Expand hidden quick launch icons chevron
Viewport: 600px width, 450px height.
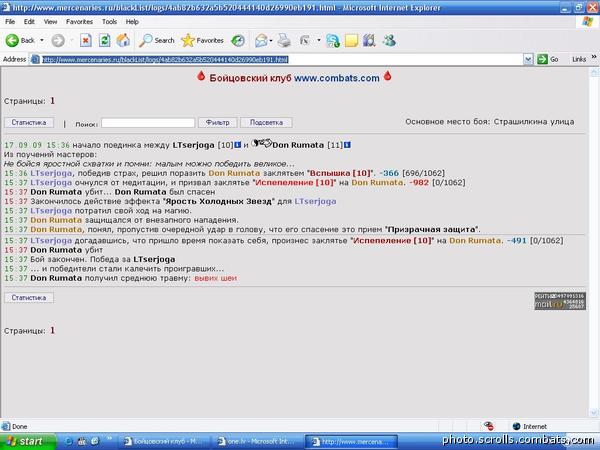click(x=109, y=438)
